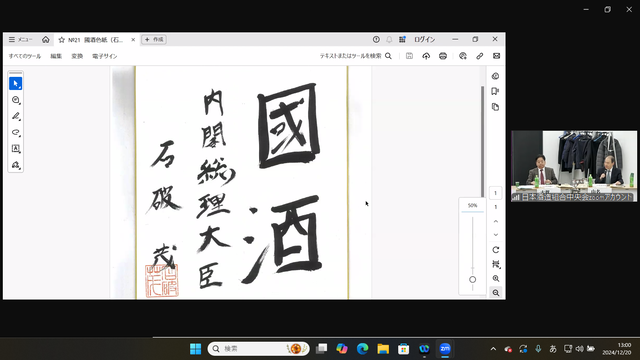Open the apps grid icon
The height and width of the screenshot is (360, 640).
point(402,39)
